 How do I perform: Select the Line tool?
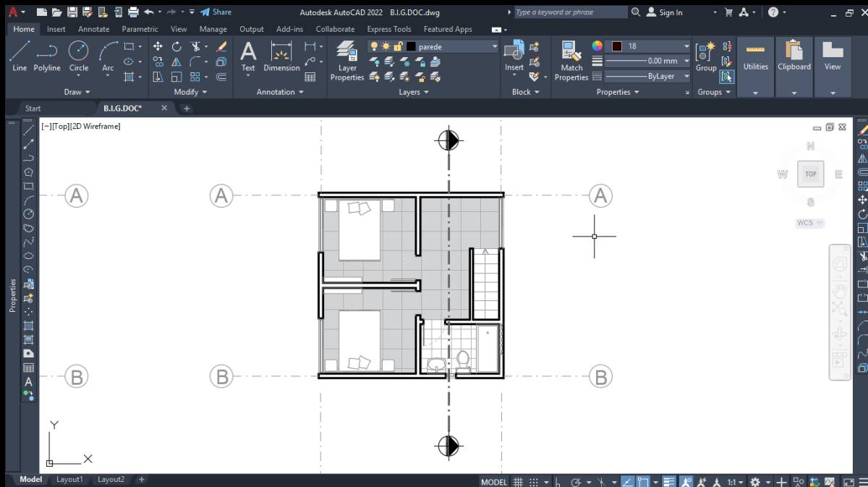point(20,56)
